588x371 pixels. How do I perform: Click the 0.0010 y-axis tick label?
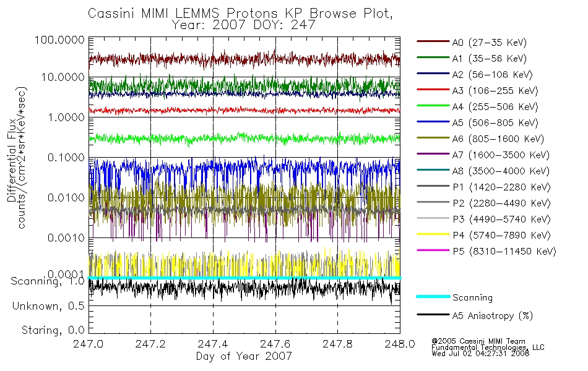pyautogui.click(x=66, y=238)
